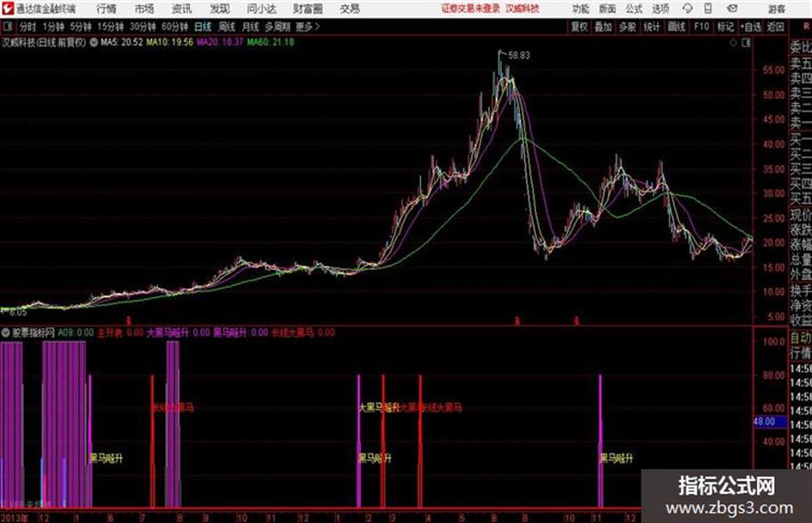
Task: Click the red 汉威科技 title link
Action: click(x=522, y=9)
